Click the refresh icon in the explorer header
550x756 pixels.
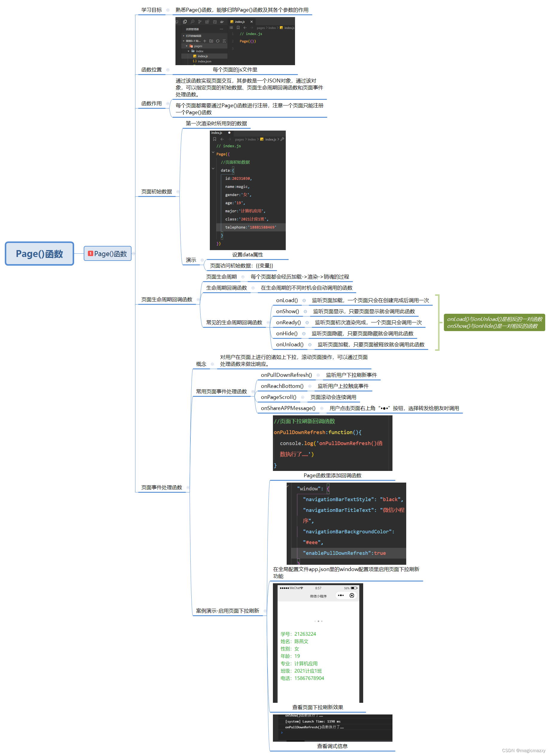[218, 41]
